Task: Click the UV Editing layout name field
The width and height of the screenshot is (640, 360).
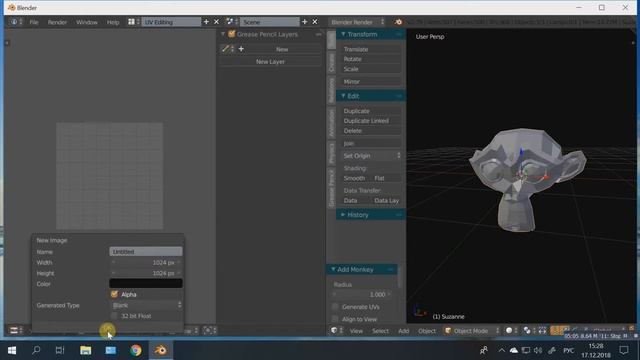Action: pyautogui.click(x=171, y=22)
